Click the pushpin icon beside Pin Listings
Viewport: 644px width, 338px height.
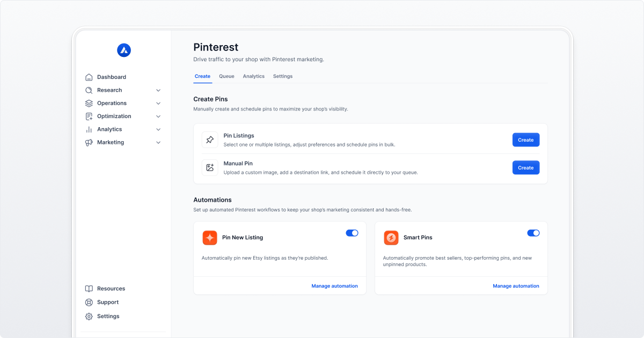[x=210, y=139]
